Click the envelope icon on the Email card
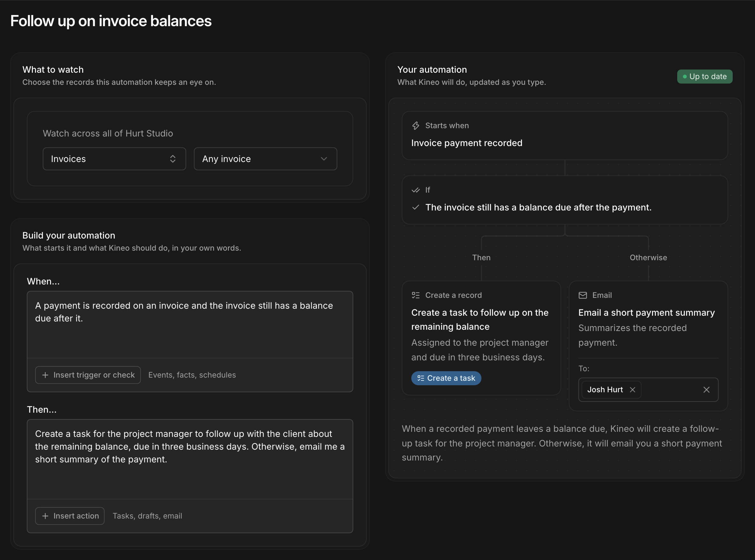Image resolution: width=755 pixels, height=560 pixels. 583,295
